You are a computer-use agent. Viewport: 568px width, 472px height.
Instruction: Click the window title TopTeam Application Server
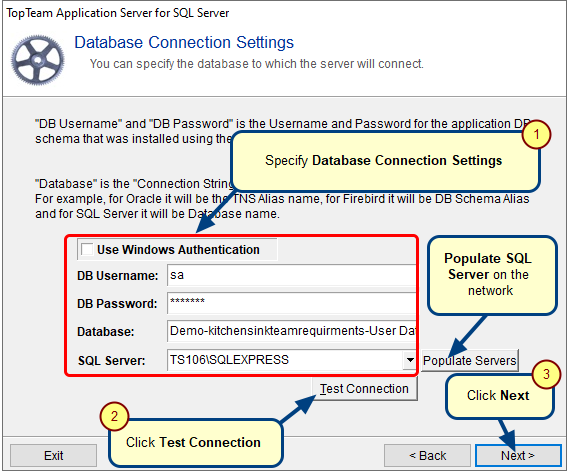click(x=118, y=13)
